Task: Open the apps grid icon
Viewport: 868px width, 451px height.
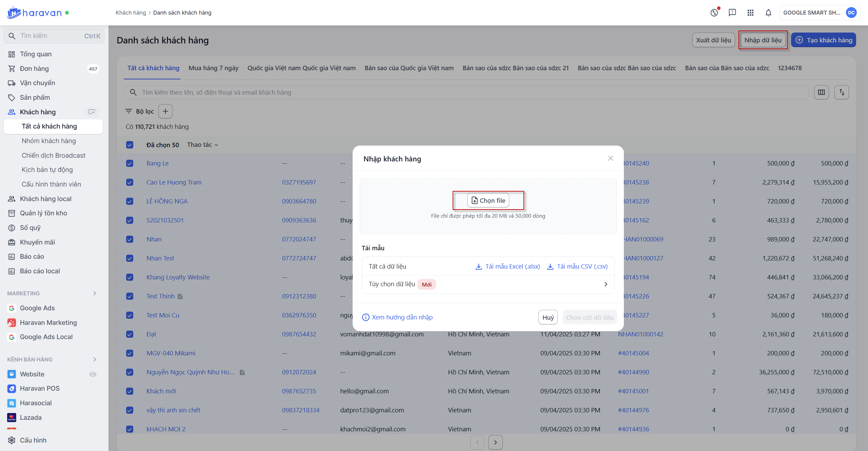Action: (750, 13)
